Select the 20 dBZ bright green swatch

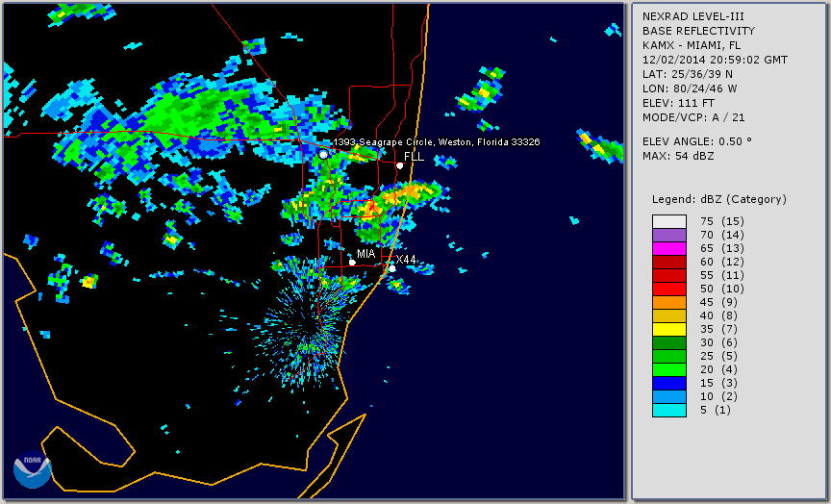tap(669, 370)
